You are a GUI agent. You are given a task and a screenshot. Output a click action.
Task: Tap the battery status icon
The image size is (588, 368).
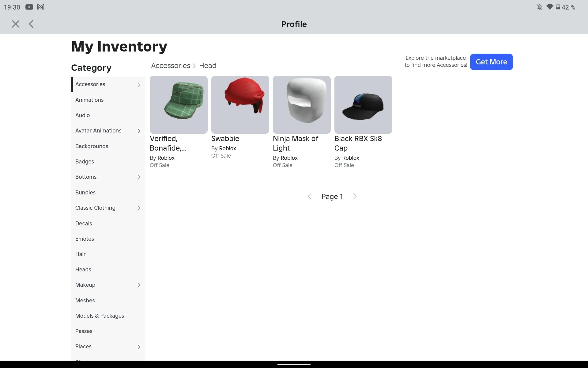click(558, 7)
